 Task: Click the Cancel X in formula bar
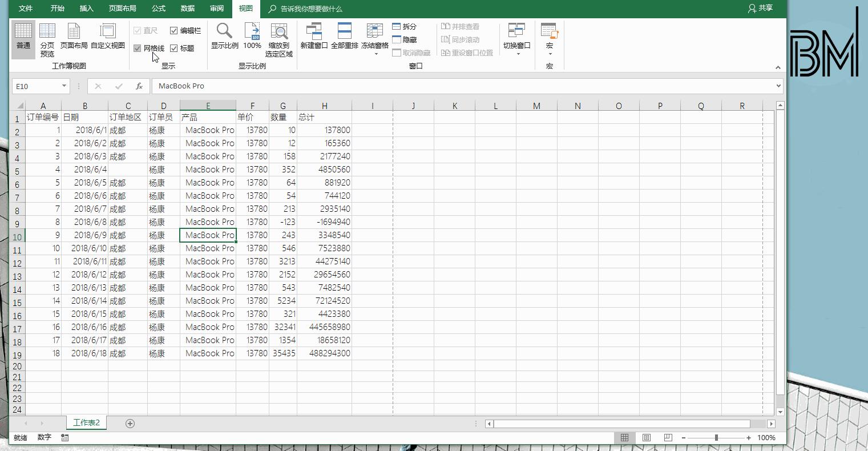point(98,86)
